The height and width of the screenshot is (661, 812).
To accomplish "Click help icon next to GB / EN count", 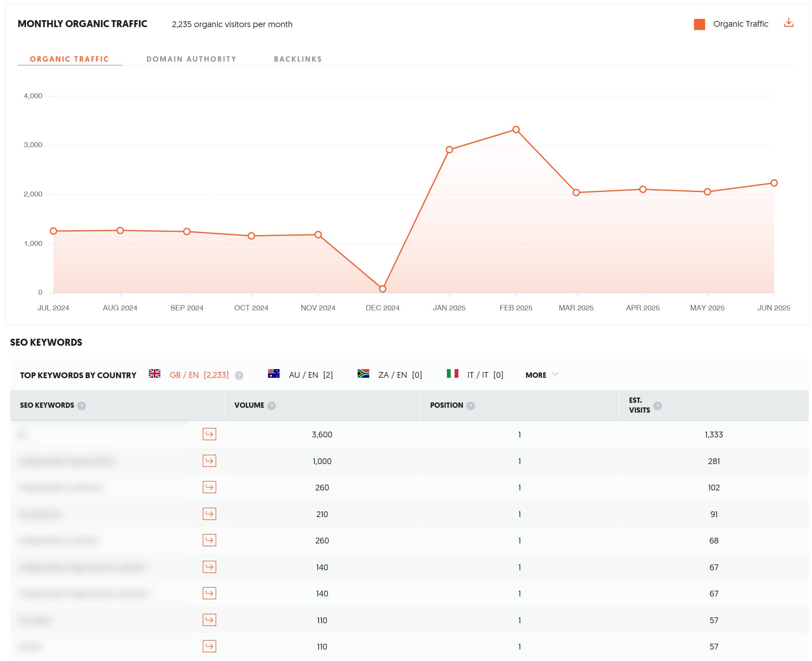I will [239, 375].
